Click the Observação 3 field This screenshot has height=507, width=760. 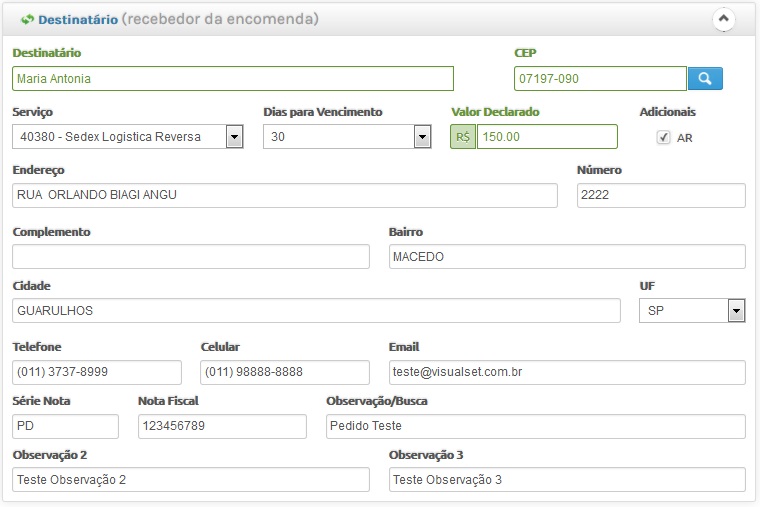(x=567, y=480)
